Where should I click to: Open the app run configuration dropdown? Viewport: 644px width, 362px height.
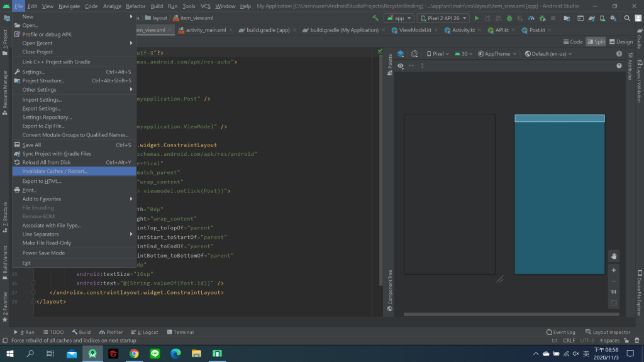click(399, 18)
